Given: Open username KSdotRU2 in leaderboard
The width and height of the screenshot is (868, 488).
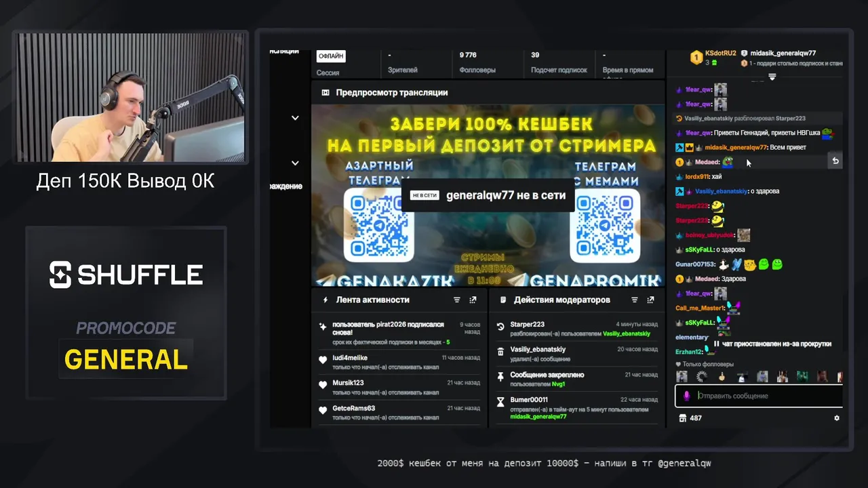Looking at the screenshot, I should 720,53.
